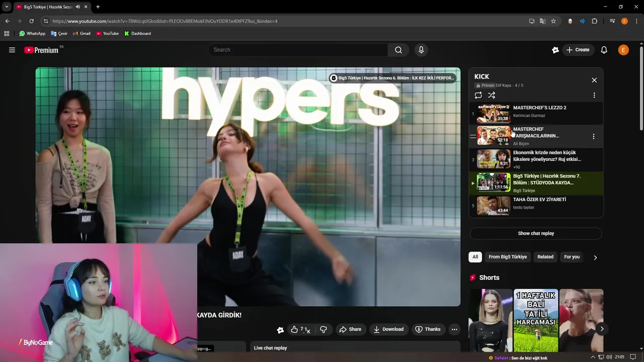Click the search magnifier button
The width and height of the screenshot is (644, 362).
[x=398, y=50]
